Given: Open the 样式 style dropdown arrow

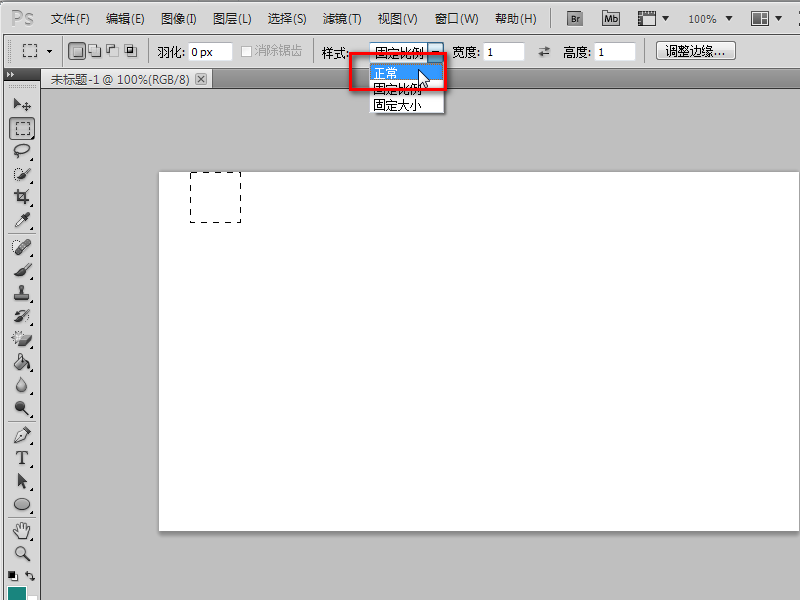Looking at the screenshot, I should click(x=436, y=51).
